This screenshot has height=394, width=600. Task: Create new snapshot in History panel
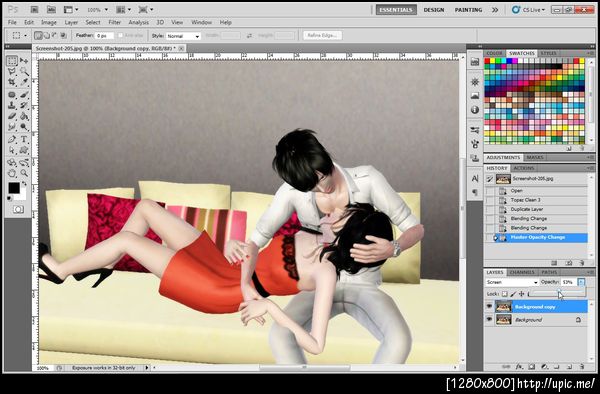[x=569, y=263]
